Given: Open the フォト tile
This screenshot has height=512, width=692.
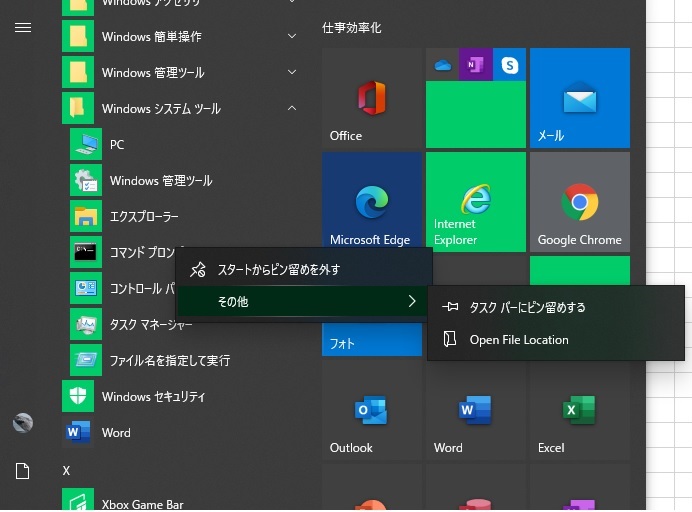Looking at the screenshot, I should pos(372,339).
